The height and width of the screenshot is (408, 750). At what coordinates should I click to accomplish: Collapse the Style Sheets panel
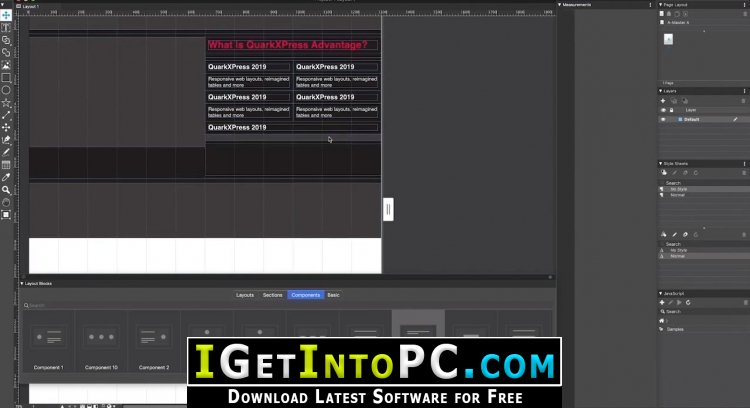[661, 163]
